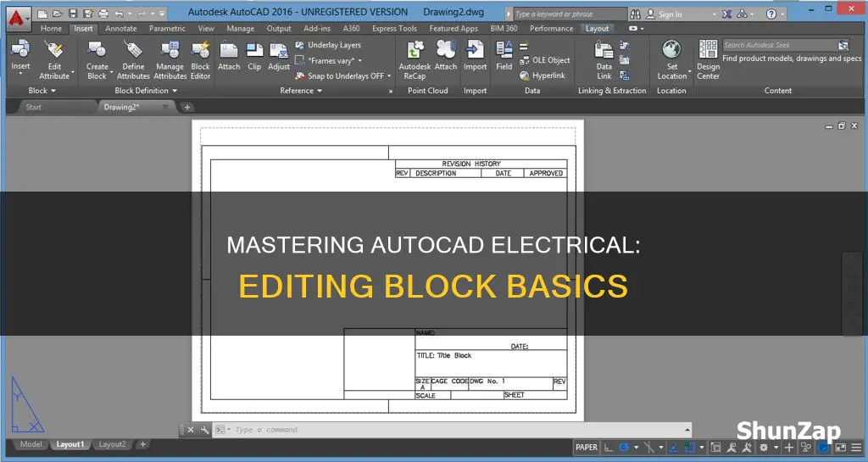Open the Snap to Underlays OFF dropdown

pyautogui.click(x=389, y=75)
